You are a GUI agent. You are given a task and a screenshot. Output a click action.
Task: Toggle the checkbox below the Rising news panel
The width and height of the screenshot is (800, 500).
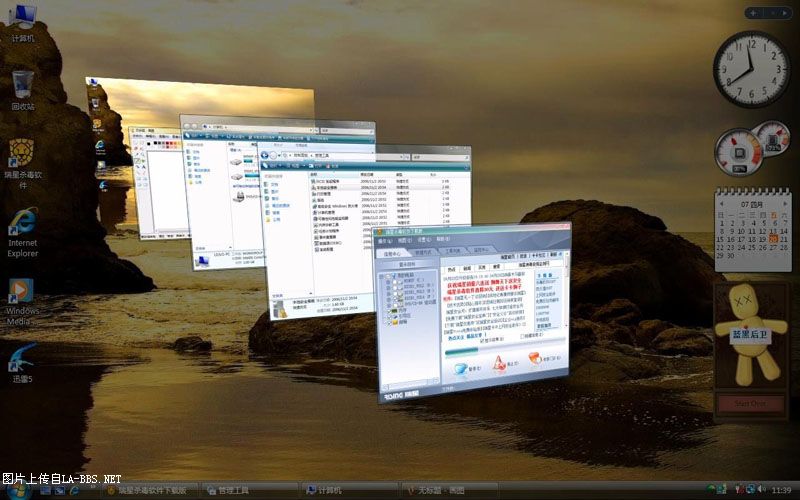[487, 340]
